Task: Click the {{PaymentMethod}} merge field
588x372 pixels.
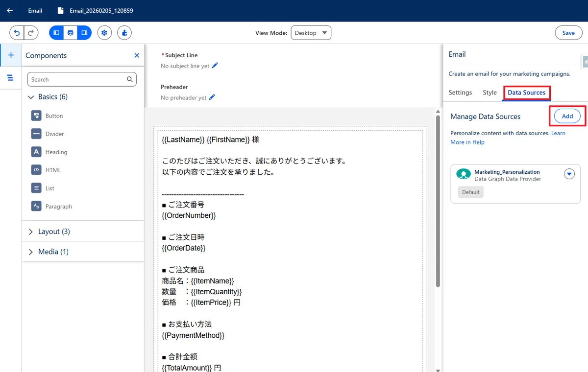Action: pyautogui.click(x=193, y=335)
